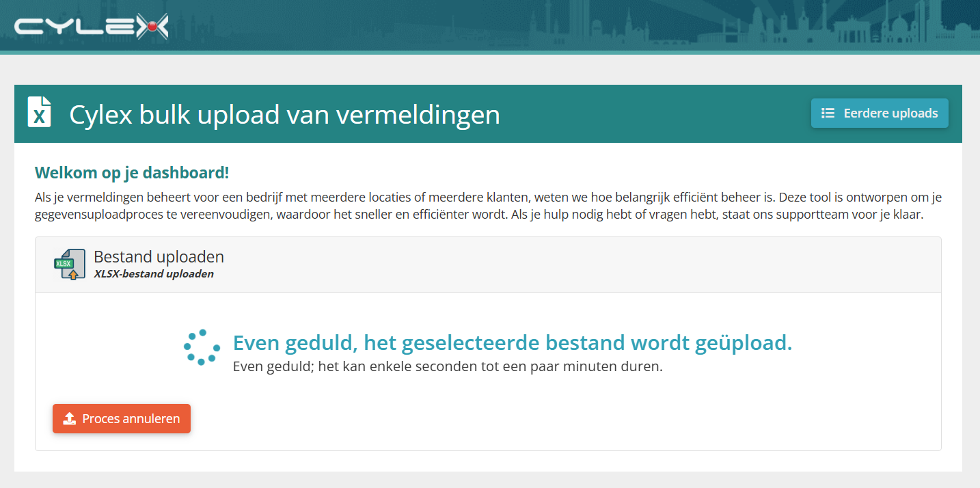Cancel upload with Proces annuleren button
Viewport: 980px width, 488px height.
[x=122, y=419]
